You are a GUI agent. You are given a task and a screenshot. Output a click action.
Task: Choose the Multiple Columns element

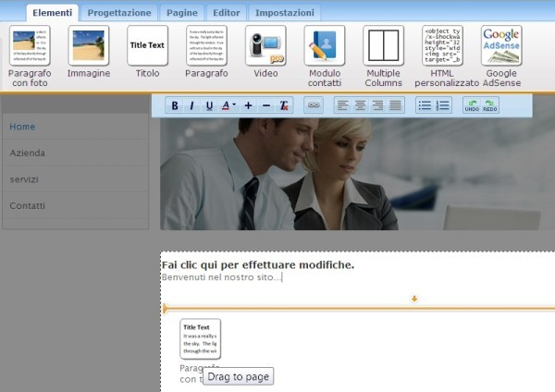383,45
